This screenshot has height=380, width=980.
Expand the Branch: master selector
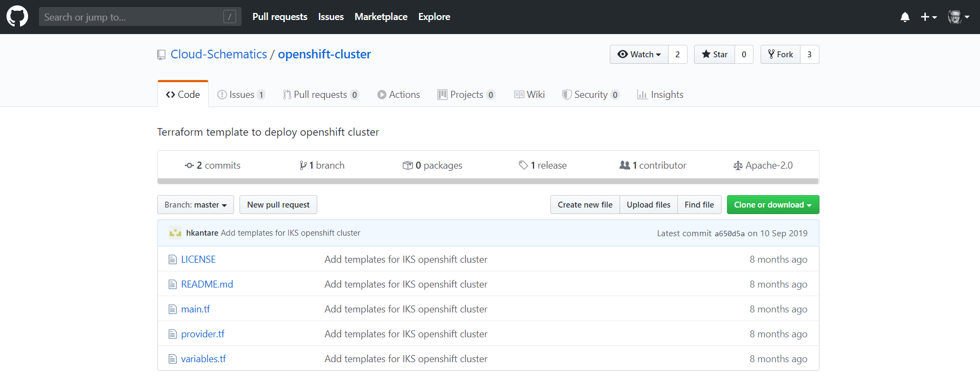196,205
